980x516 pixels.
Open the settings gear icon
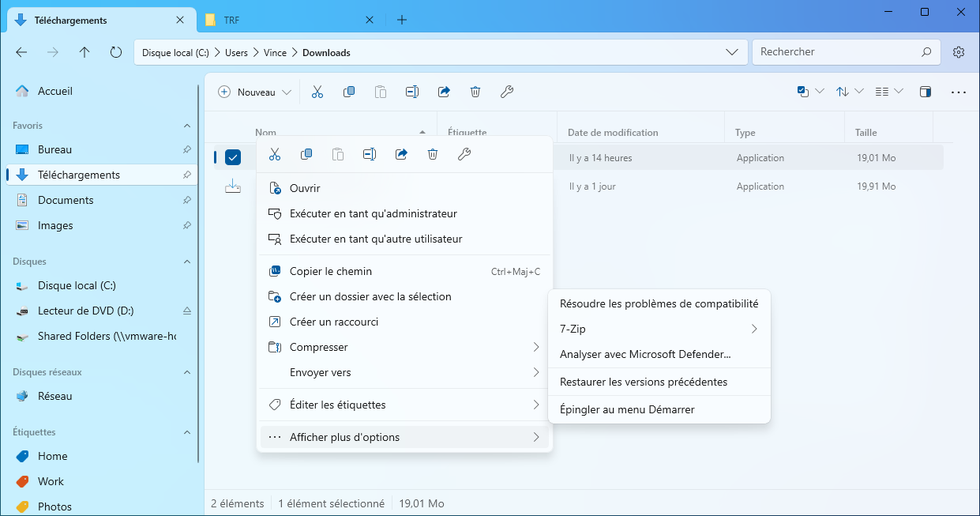(x=959, y=53)
